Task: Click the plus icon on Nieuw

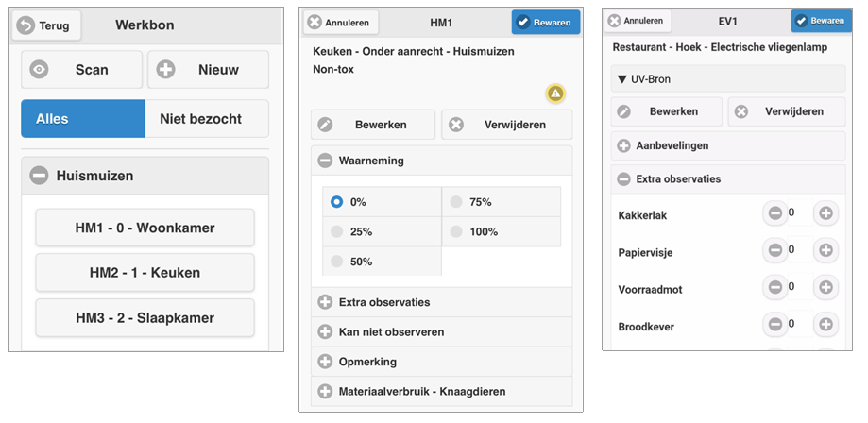Action: tap(166, 70)
